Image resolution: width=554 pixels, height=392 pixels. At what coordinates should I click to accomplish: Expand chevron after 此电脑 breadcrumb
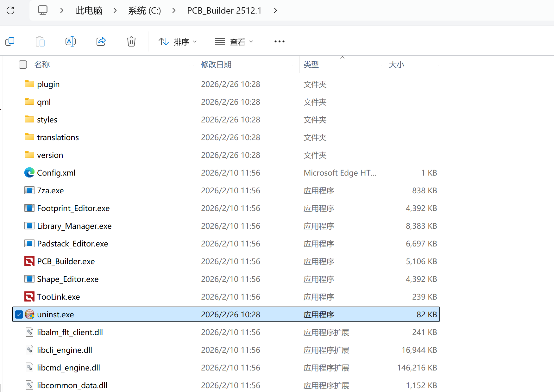(115, 10)
